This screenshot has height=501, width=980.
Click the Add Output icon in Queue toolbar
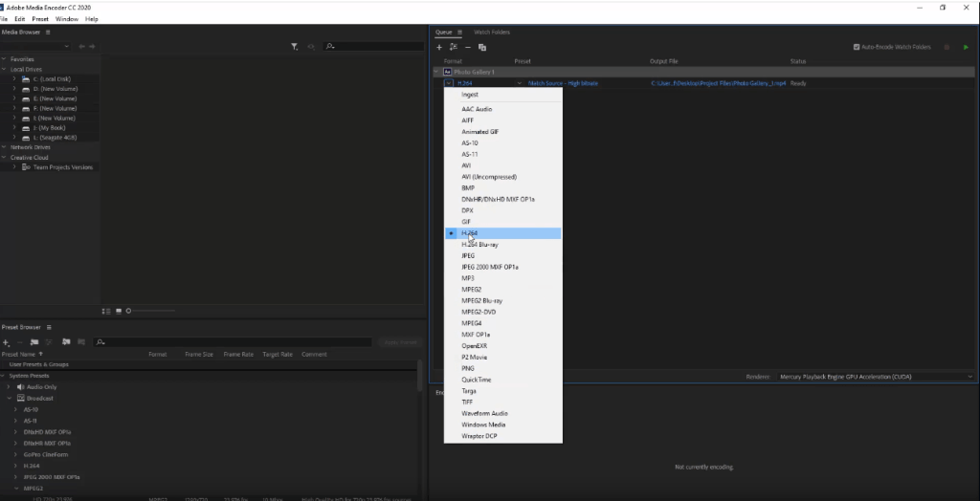(453, 47)
